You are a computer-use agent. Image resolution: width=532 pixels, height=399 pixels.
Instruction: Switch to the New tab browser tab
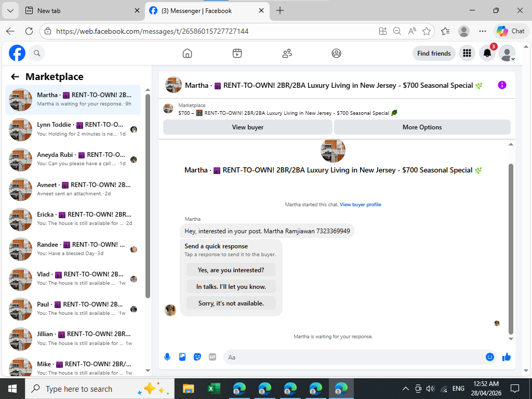tap(83, 10)
